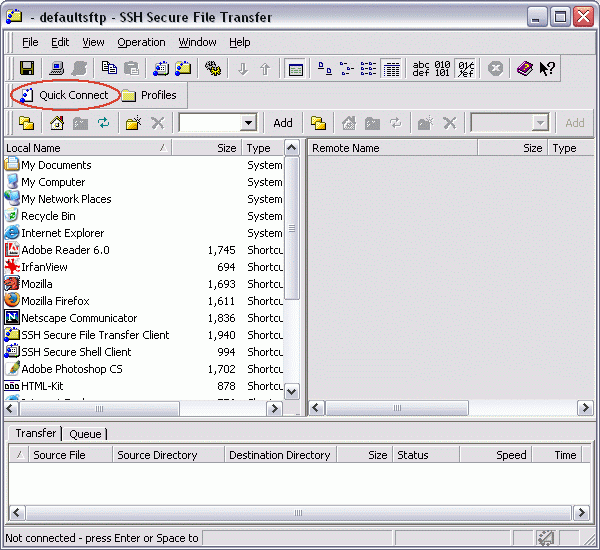Toggle the tree view pane button
This screenshot has width=600, height=550.
point(295,69)
